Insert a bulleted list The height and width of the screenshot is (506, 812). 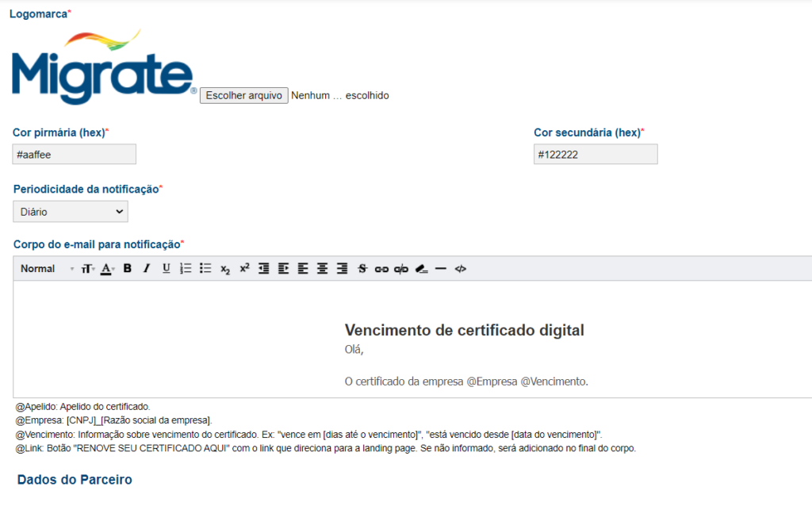point(205,268)
